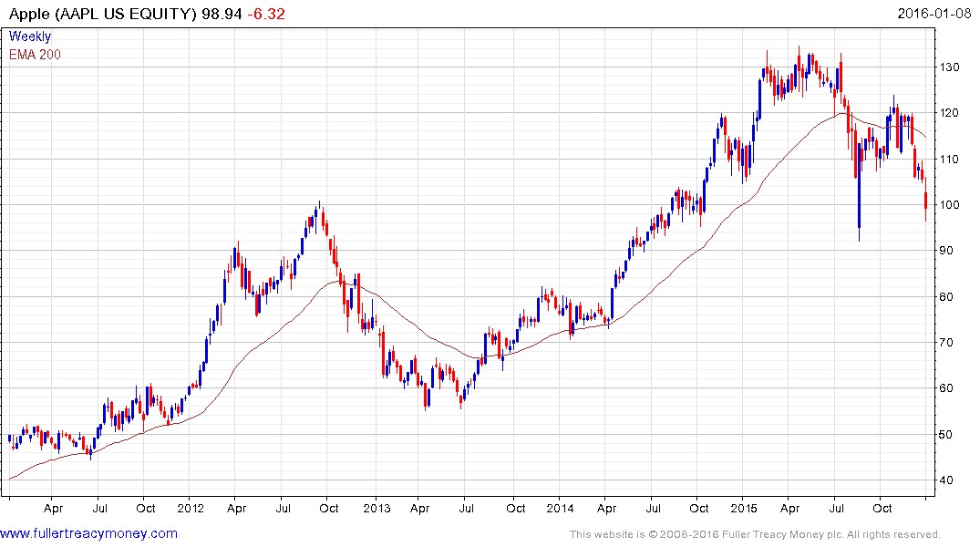Open the www.fullertreacymoney.com link
The height and width of the screenshot is (547, 980).
tap(89, 533)
